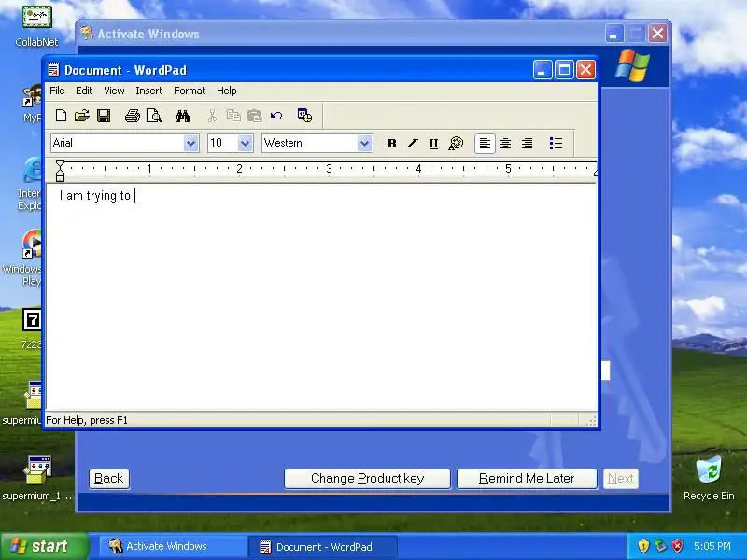Open the Format menu

coord(190,91)
